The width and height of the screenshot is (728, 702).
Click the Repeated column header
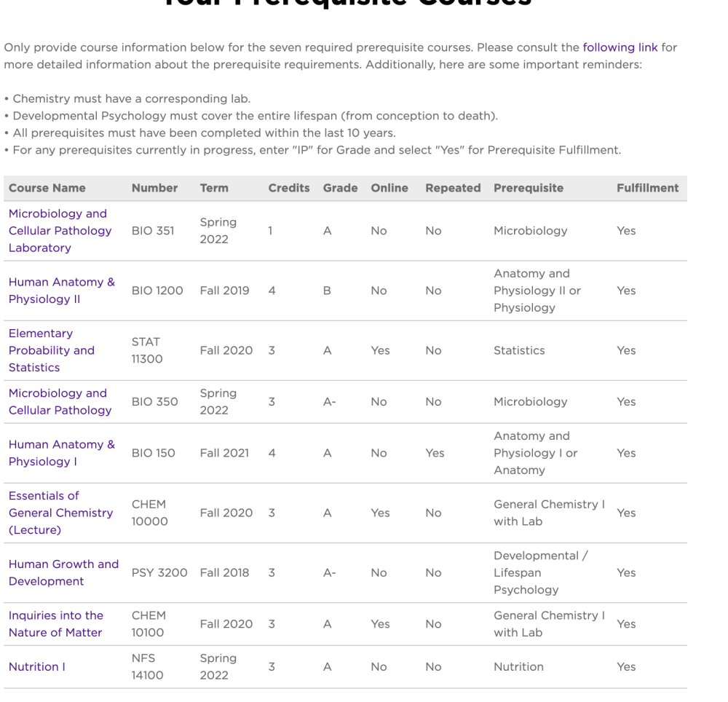[453, 188]
